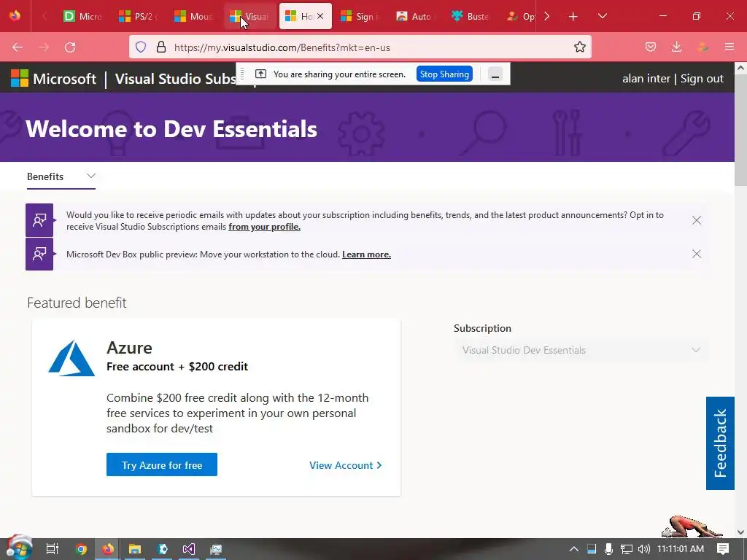Viewport: 747px width, 560px height.
Task: Reload the current page
Action: tap(70, 47)
